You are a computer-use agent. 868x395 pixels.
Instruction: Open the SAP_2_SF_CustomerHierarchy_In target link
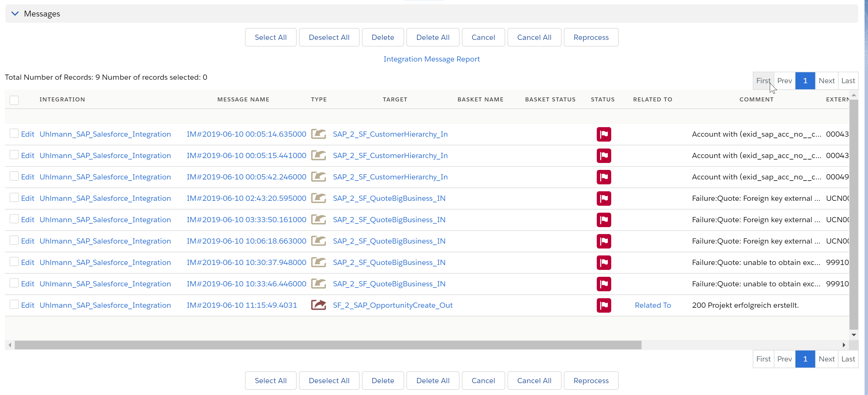point(390,134)
